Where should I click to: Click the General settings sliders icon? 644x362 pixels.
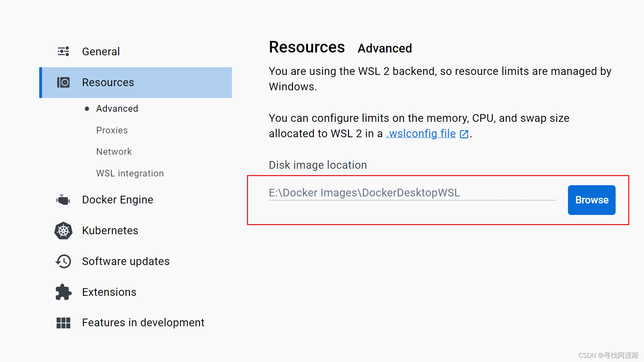(63, 51)
